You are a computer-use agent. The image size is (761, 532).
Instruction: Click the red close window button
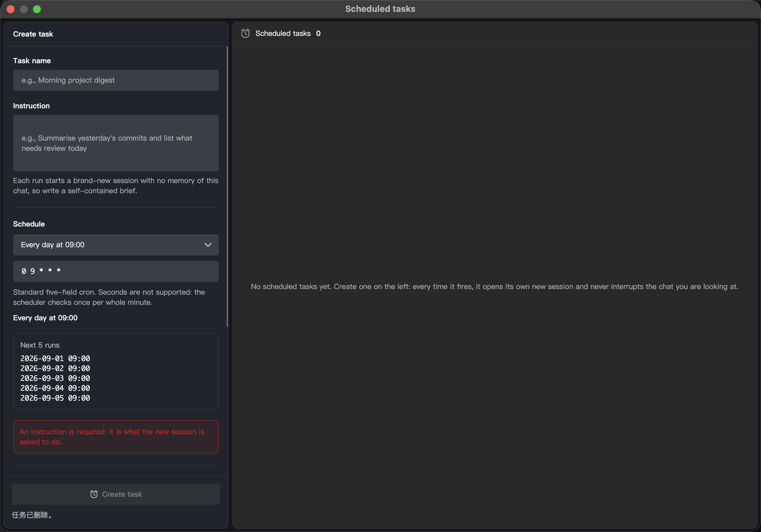click(x=11, y=9)
